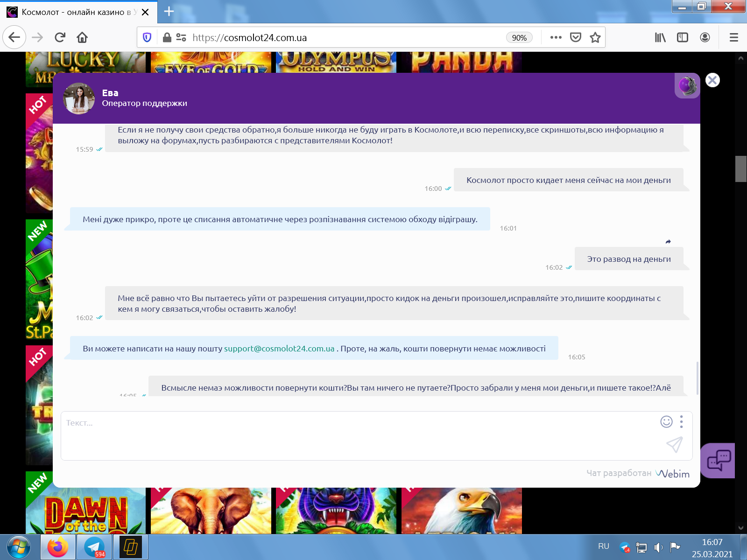Switch to Firefox in the taskbar
Viewport: 747px width, 560px height.
[x=58, y=547]
